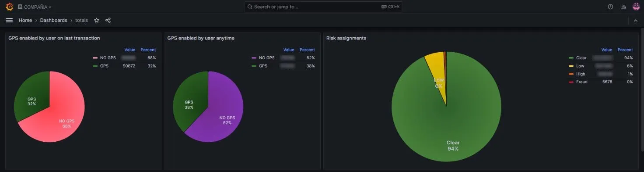Click the Fraud legend red swatch
Image resolution: width=644 pixels, height=172 pixels.
click(x=571, y=82)
